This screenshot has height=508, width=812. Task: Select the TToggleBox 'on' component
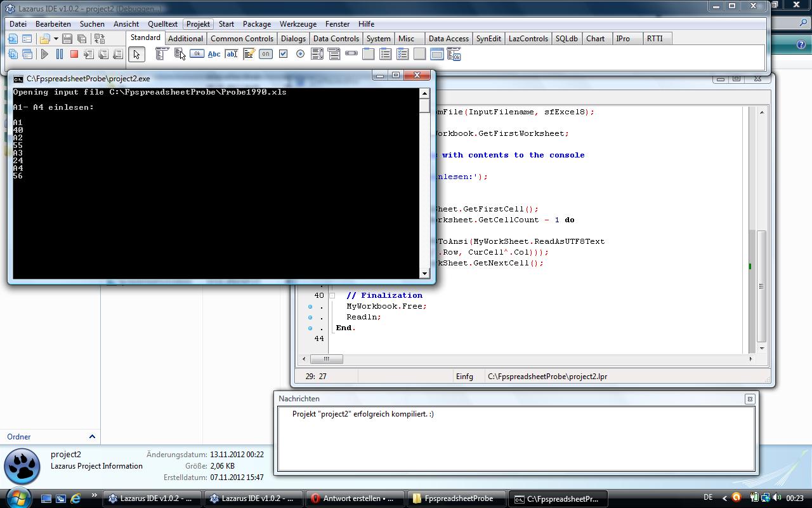click(266, 54)
